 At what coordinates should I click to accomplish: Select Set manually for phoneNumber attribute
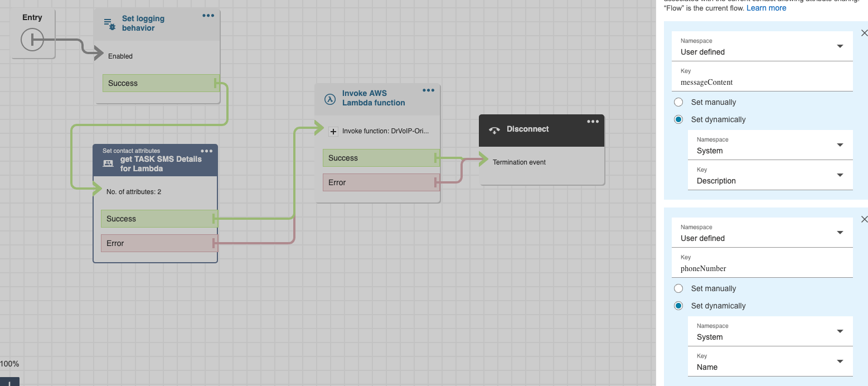678,288
